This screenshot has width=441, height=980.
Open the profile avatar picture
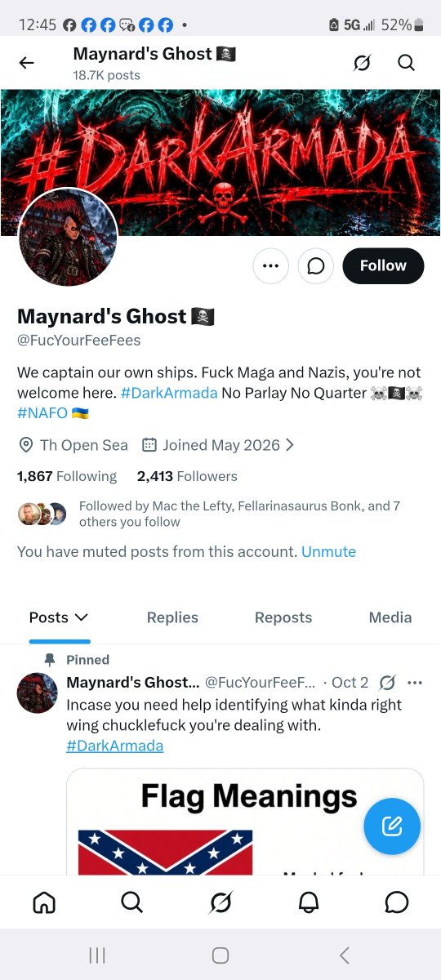[x=68, y=237]
